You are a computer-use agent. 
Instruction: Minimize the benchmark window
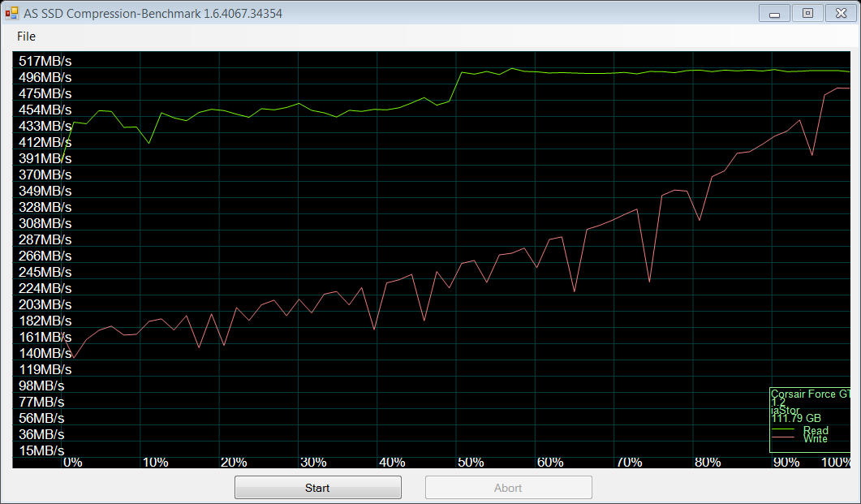point(774,13)
